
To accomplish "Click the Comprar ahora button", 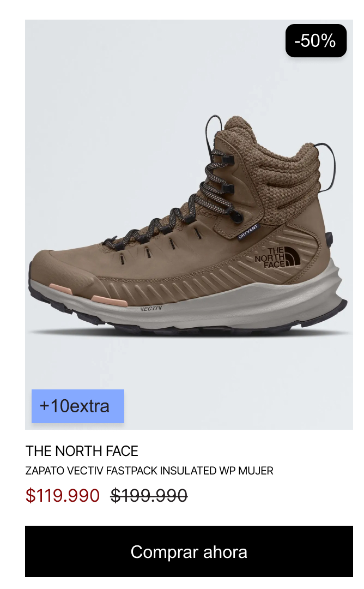I will pyautogui.click(x=189, y=551).
